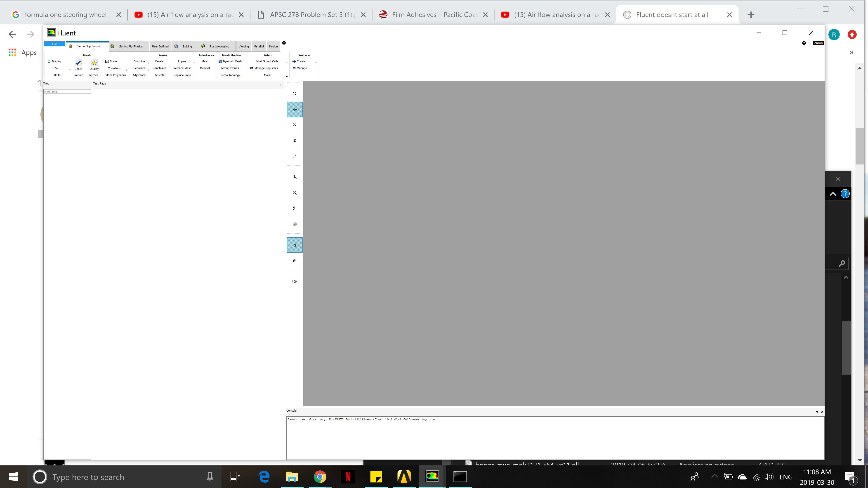Select the probe eyedropper tool

tap(295, 156)
